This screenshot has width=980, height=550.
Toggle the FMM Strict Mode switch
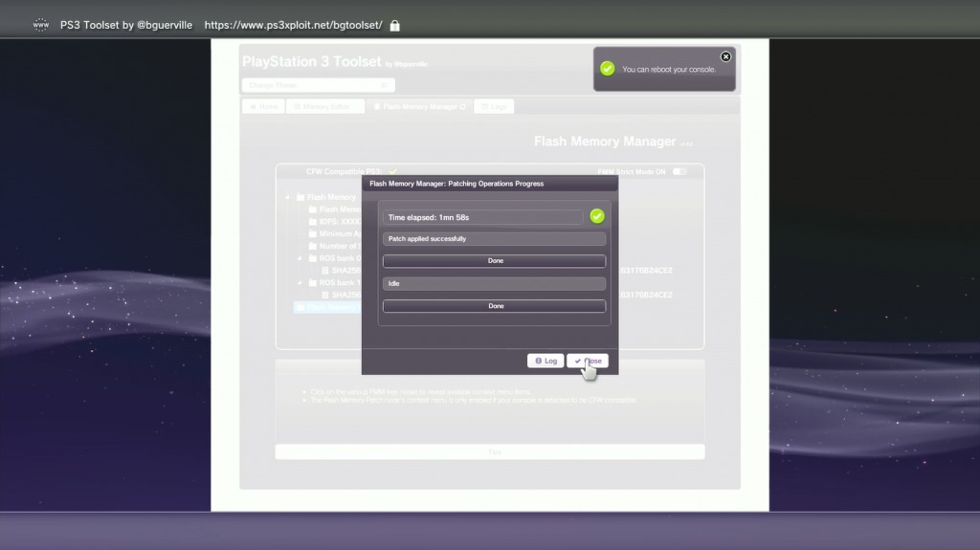click(679, 172)
